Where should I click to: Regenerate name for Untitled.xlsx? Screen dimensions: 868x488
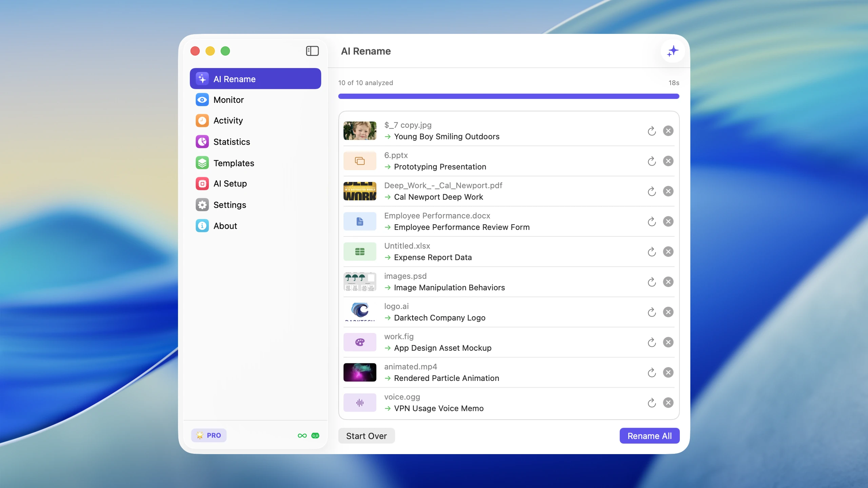coord(652,251)
